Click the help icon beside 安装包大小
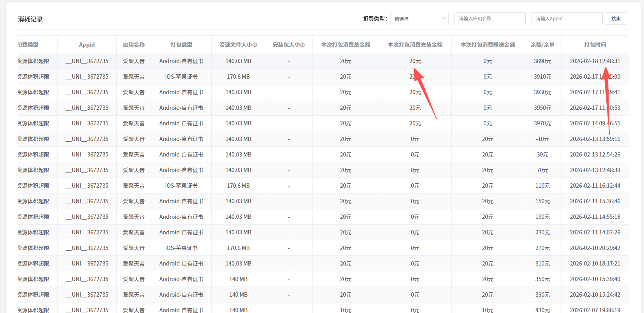644x313 pixels. pos(303,45)
